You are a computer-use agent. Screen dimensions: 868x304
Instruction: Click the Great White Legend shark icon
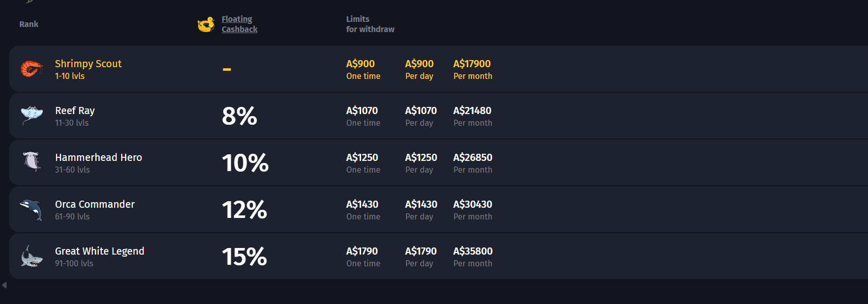32,256
